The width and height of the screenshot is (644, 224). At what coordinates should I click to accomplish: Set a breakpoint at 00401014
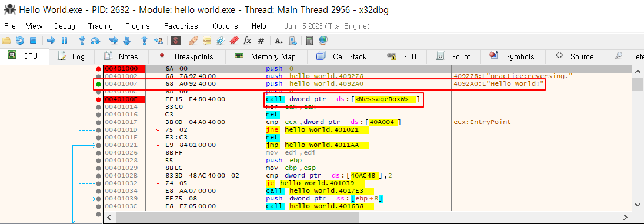pos(98,106)
